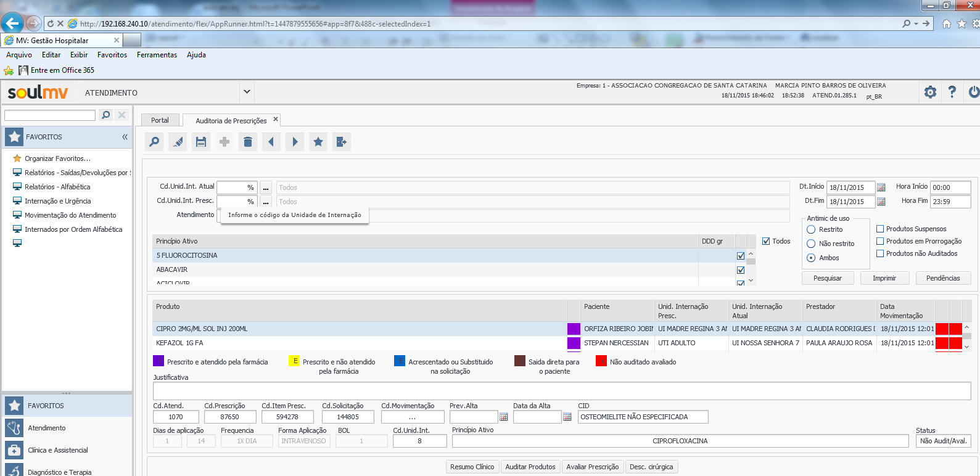Select the Restrito radio option

pyautogui.click(x=811, y=229)
